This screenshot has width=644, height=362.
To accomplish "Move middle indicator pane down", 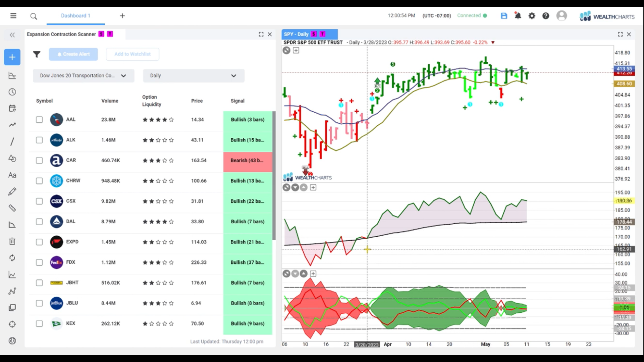I will (295, 187).
